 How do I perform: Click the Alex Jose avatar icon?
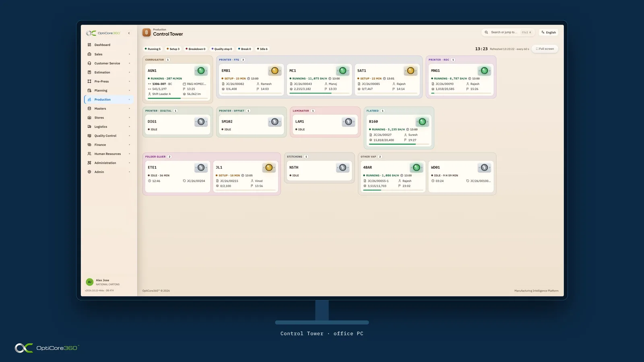[x=90, y=282]
